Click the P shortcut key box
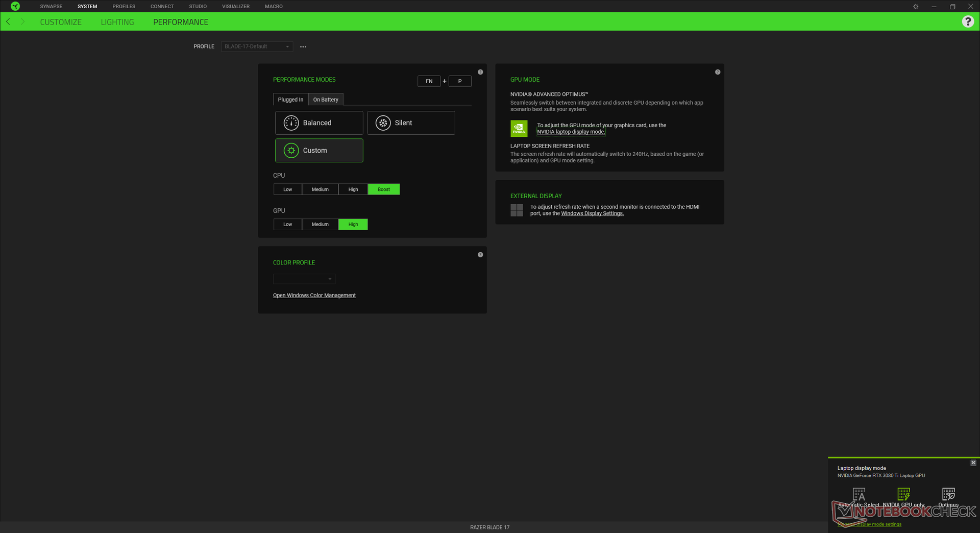Image resolution: width=980 pixels, height=533 pixels. pyautogui.click(x=460, y=81)
